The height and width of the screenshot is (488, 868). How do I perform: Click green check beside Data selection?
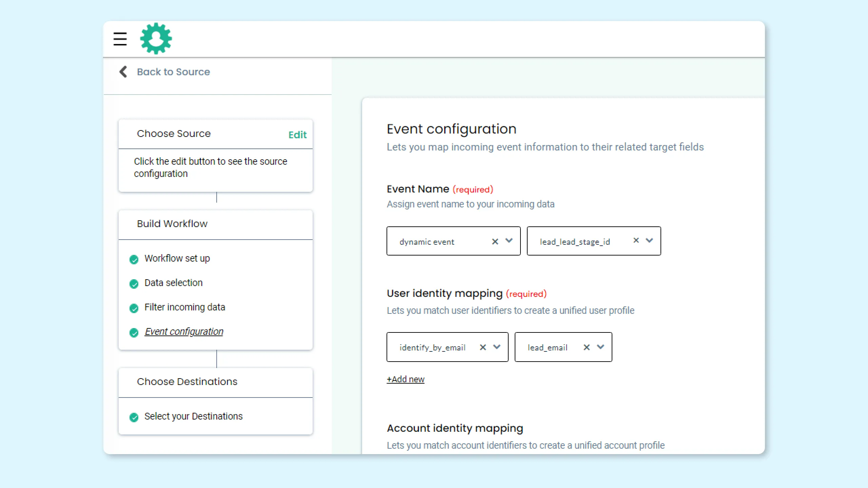(134, 284)
